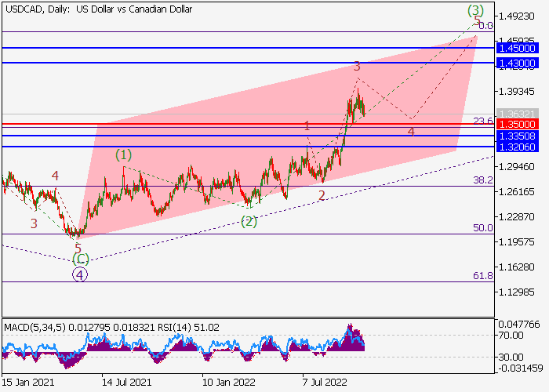The height and width of the screenshot is (392, 549).
Task: Click the 14 Jul 2021 date label
Action: pyautogui.click(x=127, y=383)
